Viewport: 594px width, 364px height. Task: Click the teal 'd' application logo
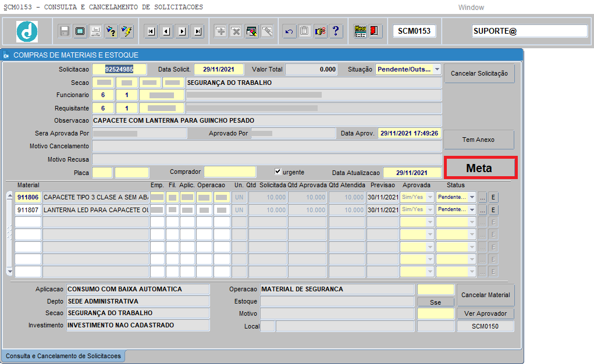click(27, 31)
